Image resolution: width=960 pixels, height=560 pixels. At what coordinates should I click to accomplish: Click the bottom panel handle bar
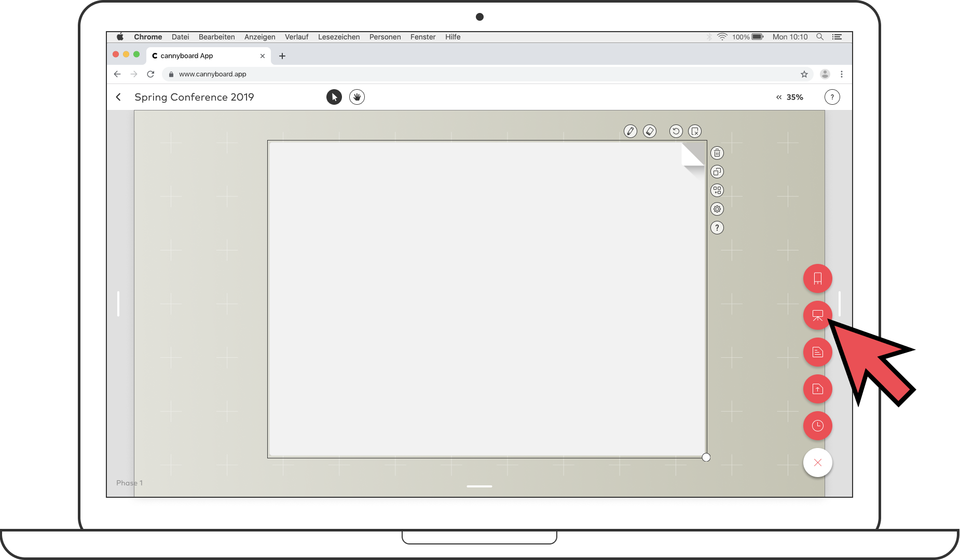coord(479,486)
